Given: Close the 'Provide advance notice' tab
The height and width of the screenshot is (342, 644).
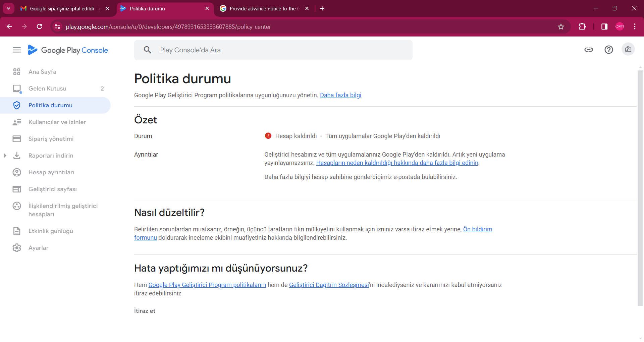Looking at the screenshot, I should [307, 8].
